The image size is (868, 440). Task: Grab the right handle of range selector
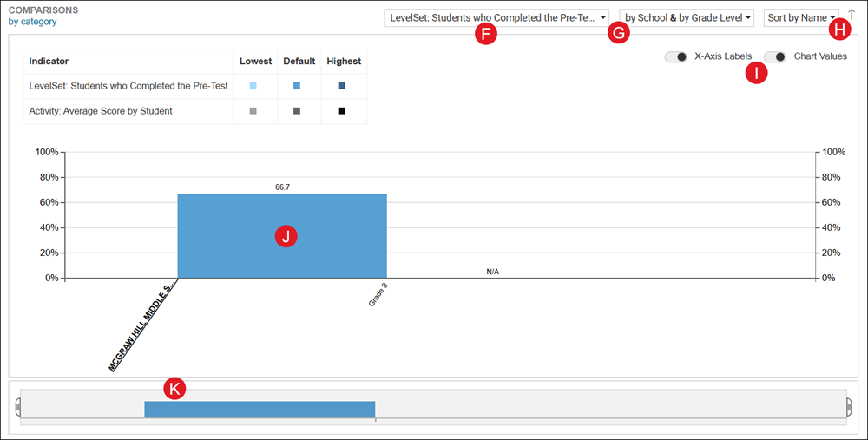pyautogui.click(x=850, y=407)
